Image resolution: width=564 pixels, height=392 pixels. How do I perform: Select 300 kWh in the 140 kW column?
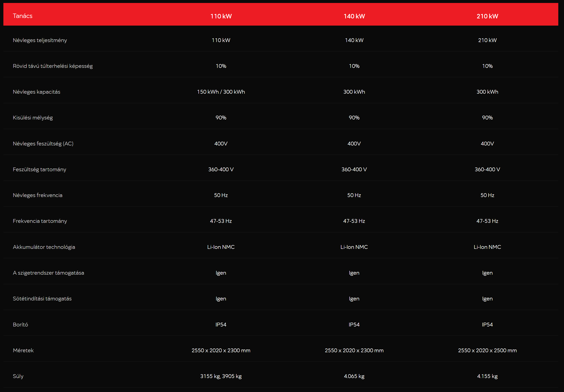[x=354, y=92]
